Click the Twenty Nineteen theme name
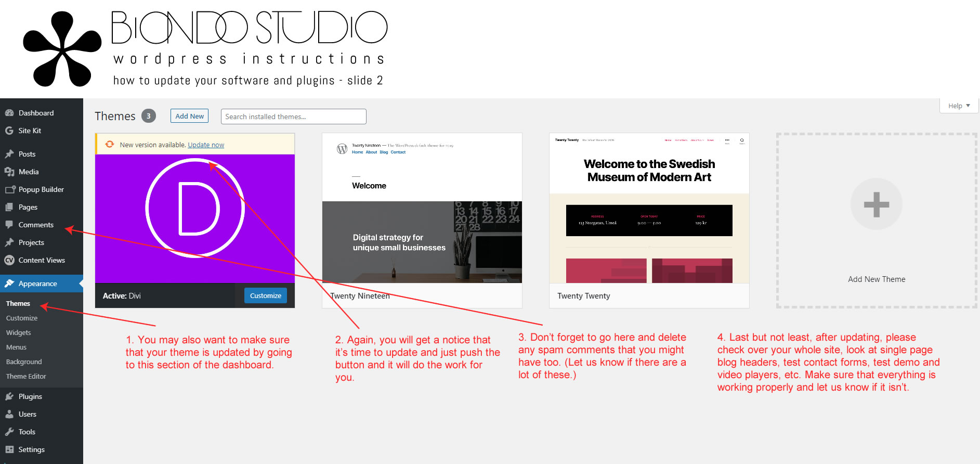980x464 pixels. tap(360, 296)
